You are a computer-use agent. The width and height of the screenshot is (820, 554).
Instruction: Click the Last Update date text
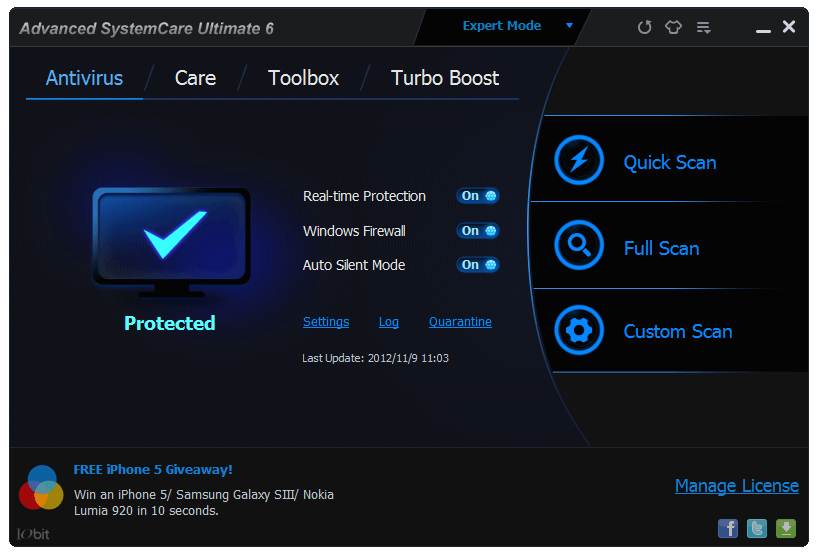375,358
